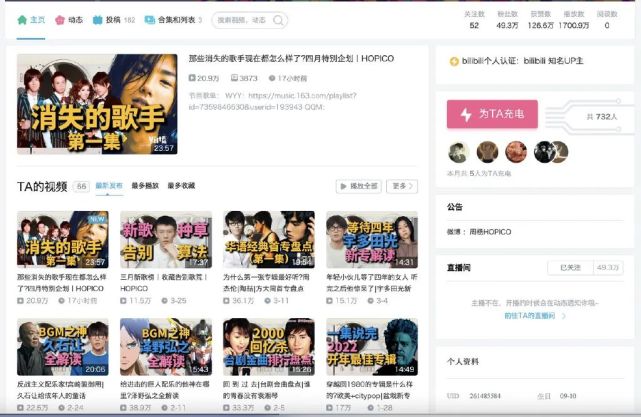Open the second charger avatar

pyautogui.click(x=487, y=152)
